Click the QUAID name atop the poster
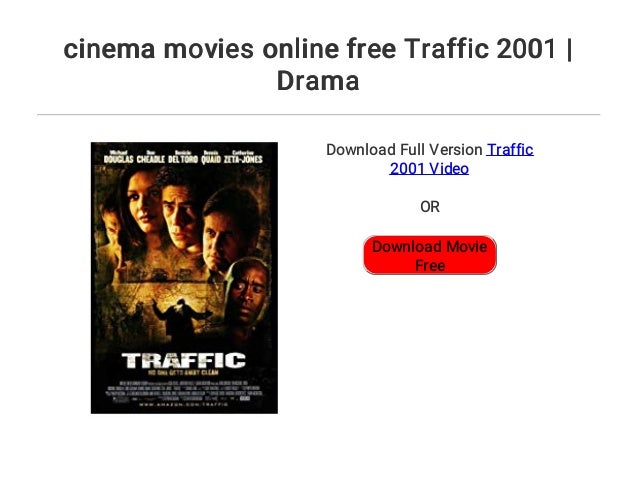This screenshot has width=638, height=479. (x=211, y=157)
